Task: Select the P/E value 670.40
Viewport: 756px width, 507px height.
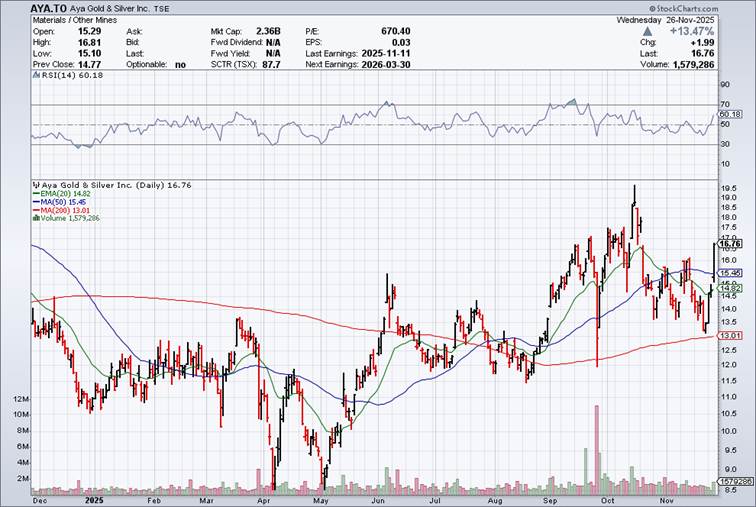Action: (395, 31)
